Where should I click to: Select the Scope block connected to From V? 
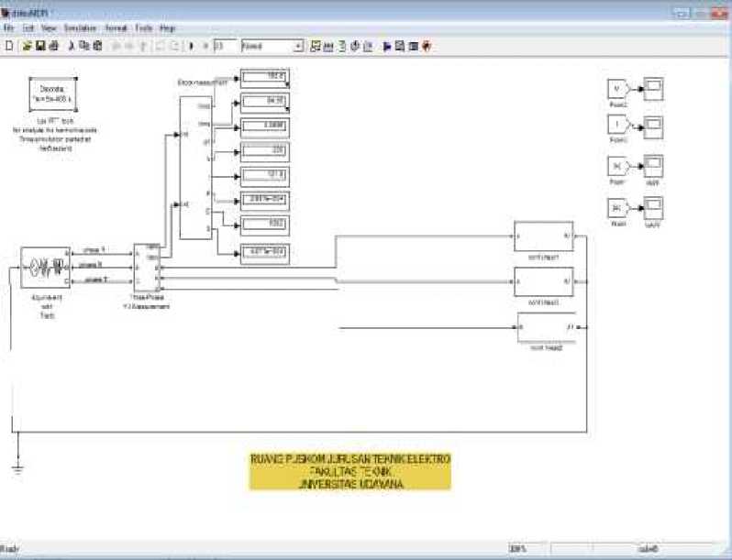(653, 89)
